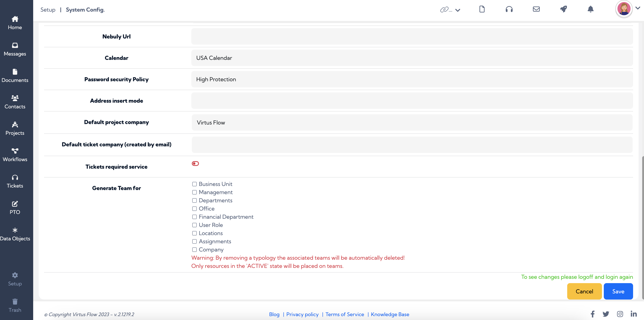Expand the link dropdown arrow in header
This screenshot has height=320, width=644.
coord(457,10)
